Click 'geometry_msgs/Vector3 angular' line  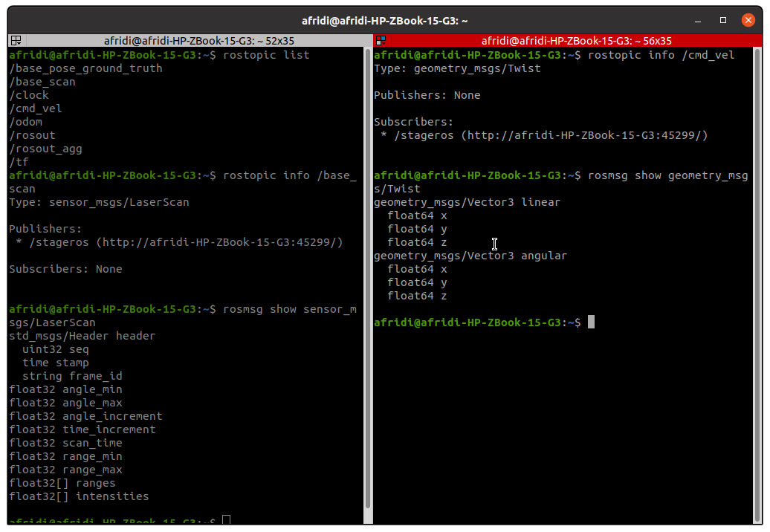coord(470,255)
